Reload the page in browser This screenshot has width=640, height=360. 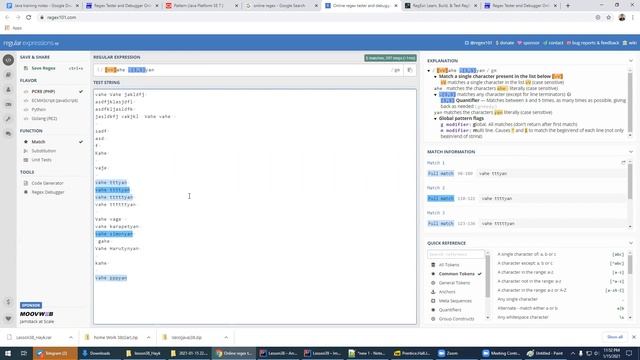[29, 18]
